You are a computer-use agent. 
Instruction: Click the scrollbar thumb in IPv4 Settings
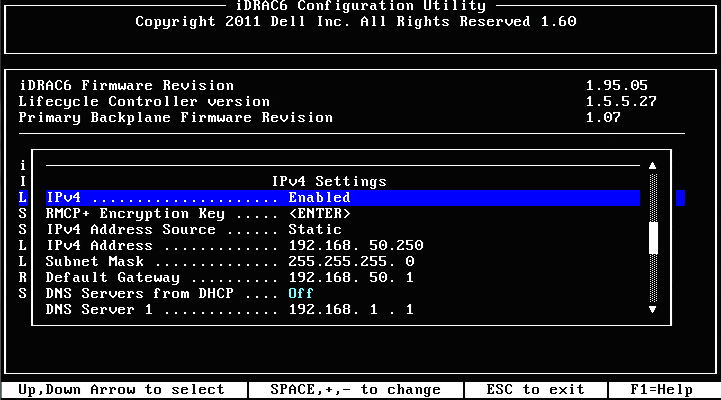point(653,238)
